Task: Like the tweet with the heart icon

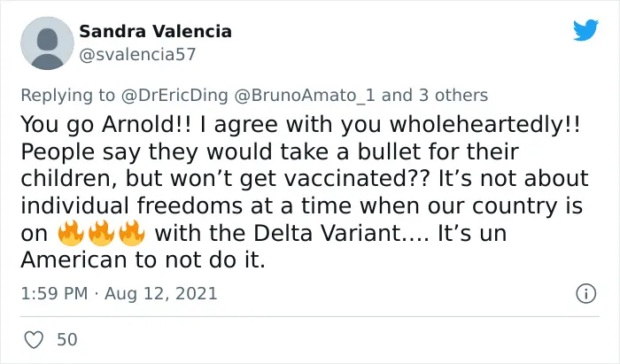Action: pos(34,339)
